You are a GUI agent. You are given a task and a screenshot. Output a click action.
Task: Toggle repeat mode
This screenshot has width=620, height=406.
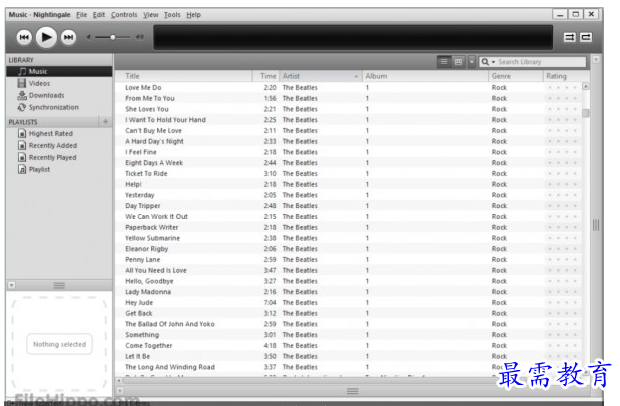click(586, 37)
